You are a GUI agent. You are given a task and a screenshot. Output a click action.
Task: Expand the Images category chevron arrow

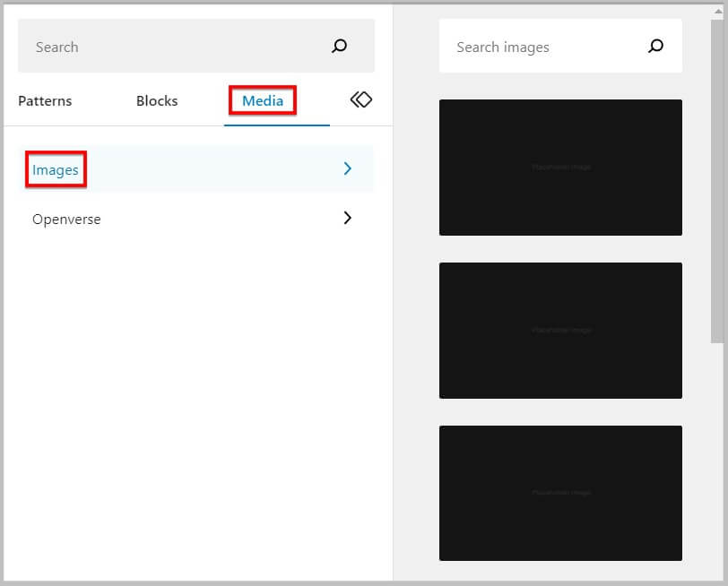348,168
